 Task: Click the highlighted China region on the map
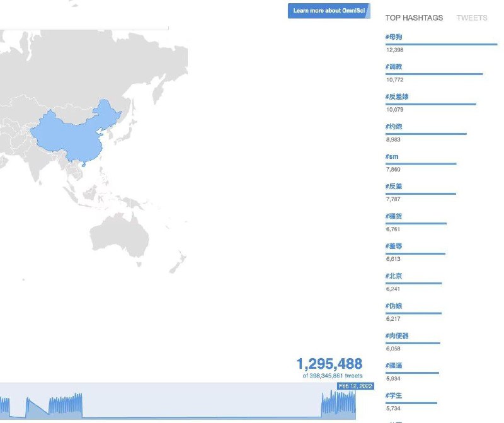pyautogui.click(x=63, y=132)
